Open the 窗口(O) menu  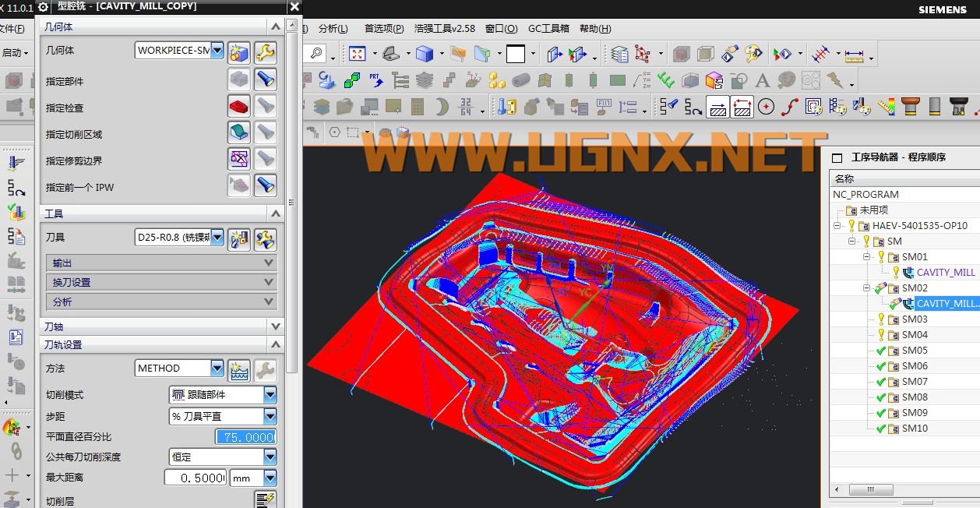click(501, 29)
